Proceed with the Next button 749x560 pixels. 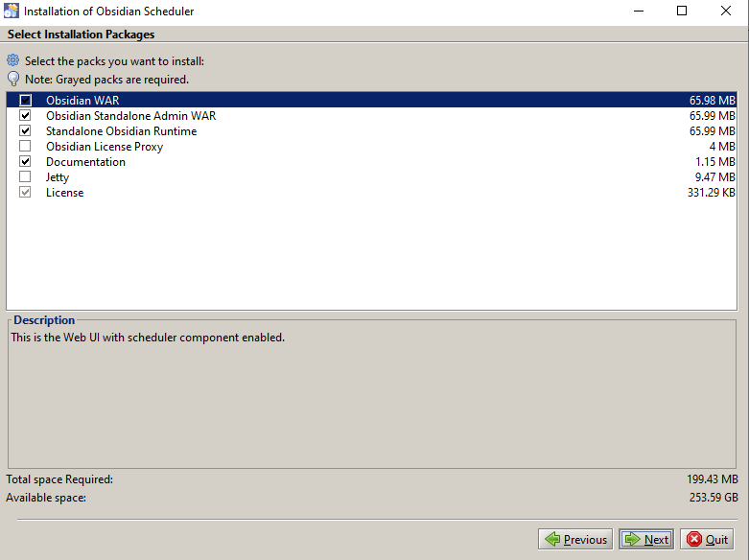[x=646, y=540]
